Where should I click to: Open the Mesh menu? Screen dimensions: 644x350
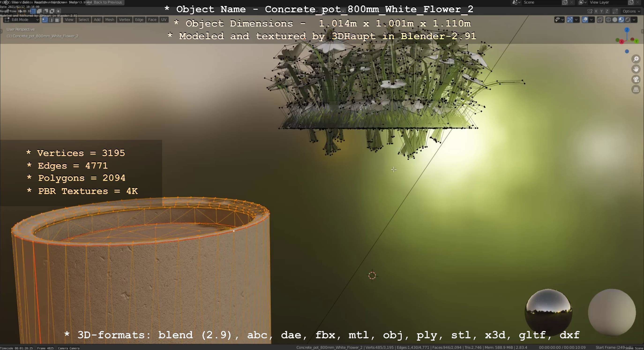(109, 20)
